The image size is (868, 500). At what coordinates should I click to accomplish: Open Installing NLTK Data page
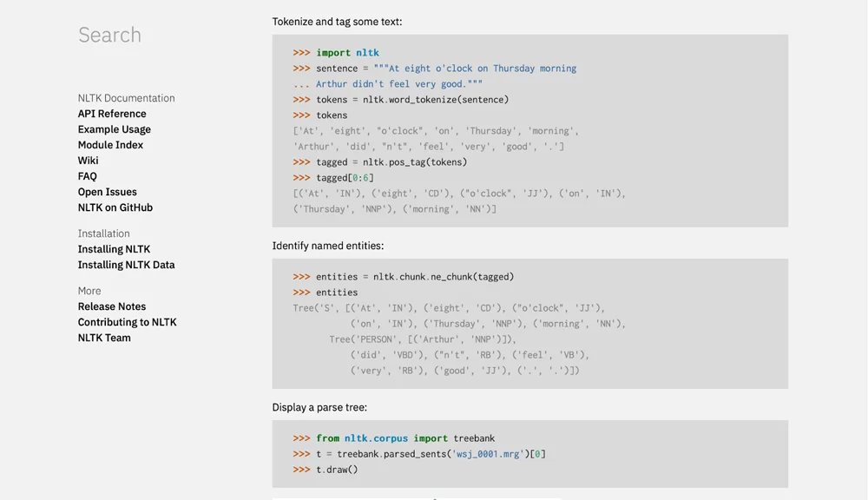tap(126, 265)
